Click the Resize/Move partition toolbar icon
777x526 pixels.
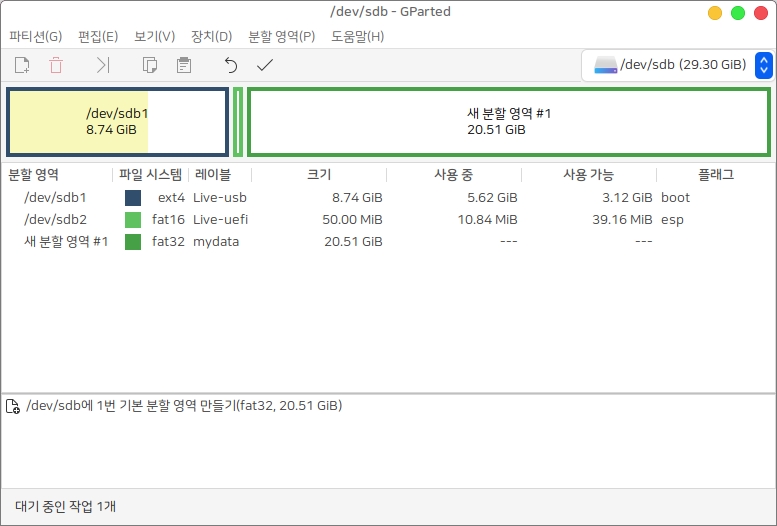[102, 66]
